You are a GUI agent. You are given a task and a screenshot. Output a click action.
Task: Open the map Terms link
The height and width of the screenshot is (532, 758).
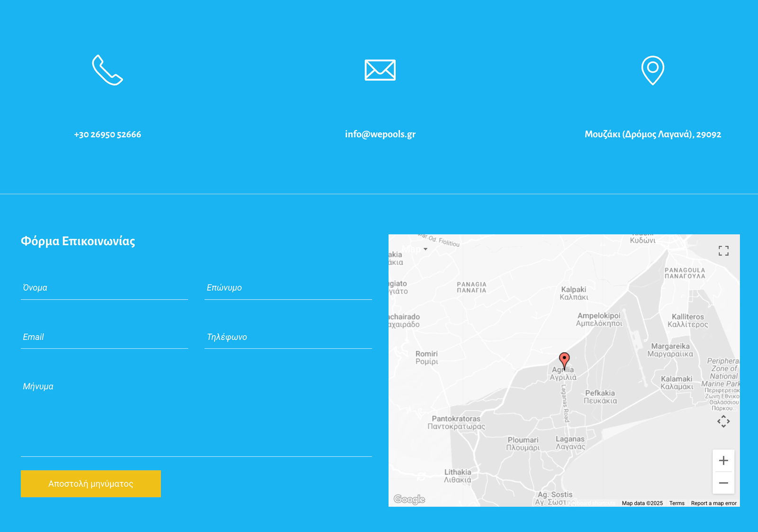pos(677,503)
